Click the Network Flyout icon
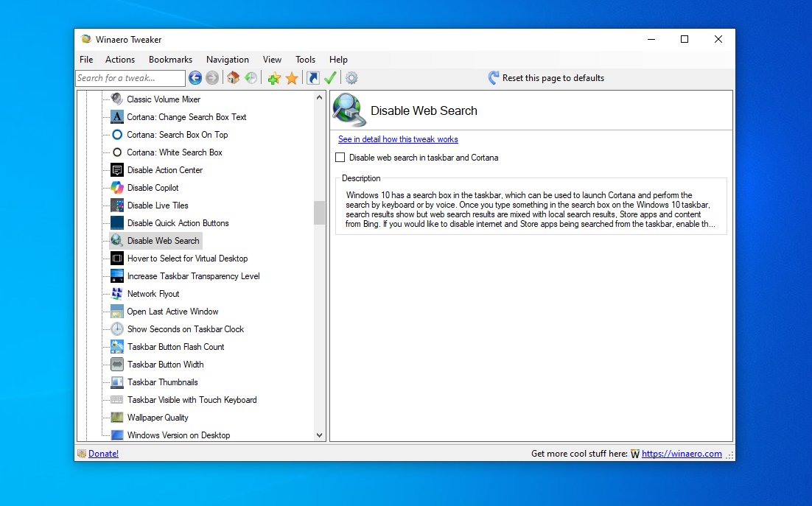812x506 pixels. [117, 294]
